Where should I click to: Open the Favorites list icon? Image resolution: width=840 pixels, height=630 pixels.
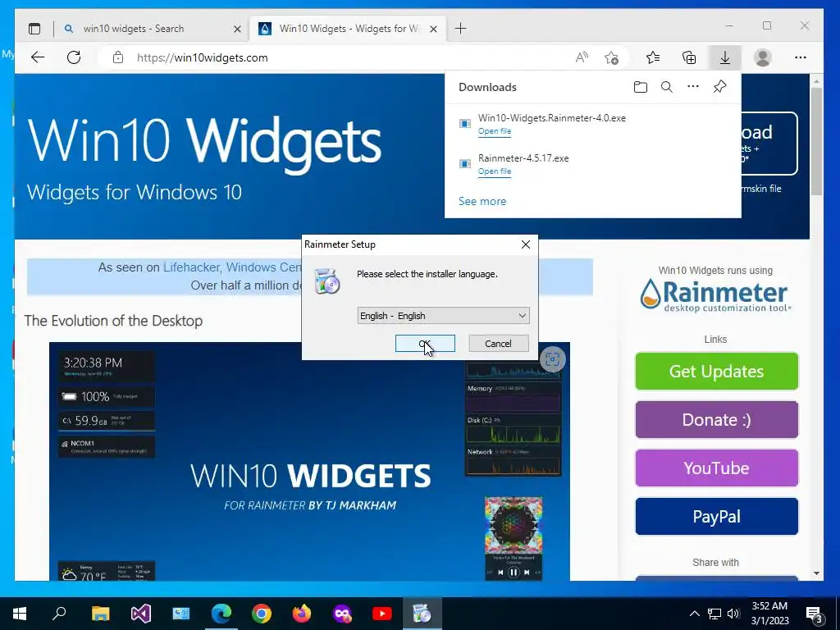(653, 57)
